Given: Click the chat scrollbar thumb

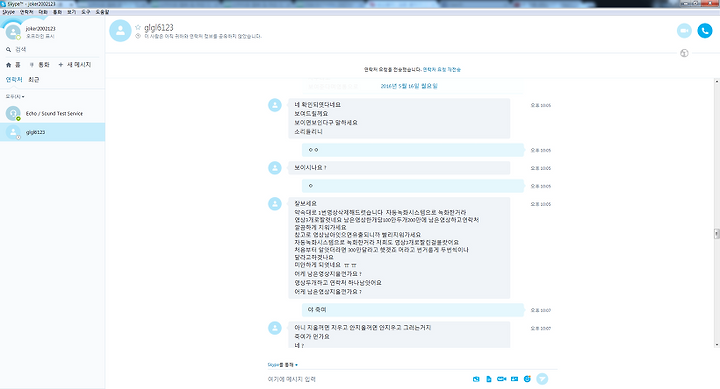Looking at the screenshot, I should pyautogui.click(x=717, y=234).
